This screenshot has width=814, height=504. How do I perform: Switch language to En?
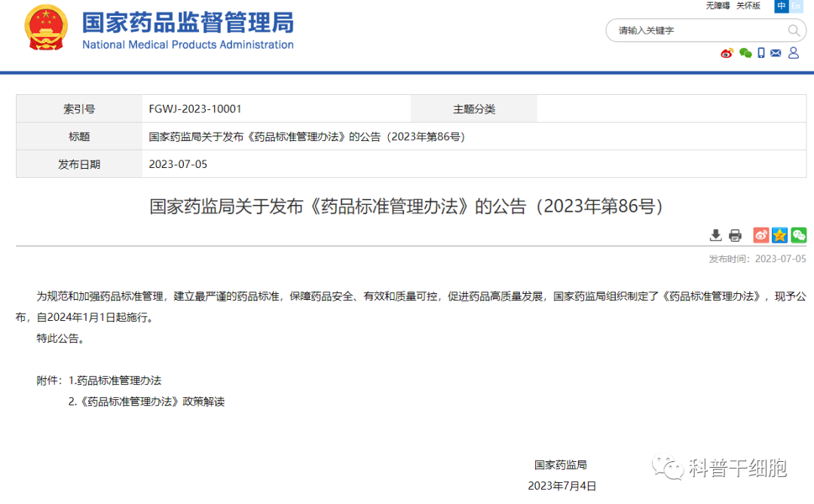796,6
